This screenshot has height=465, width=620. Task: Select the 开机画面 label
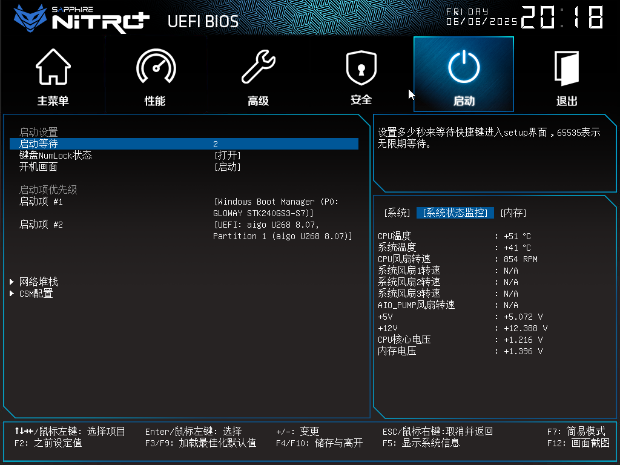coord(38,166)
